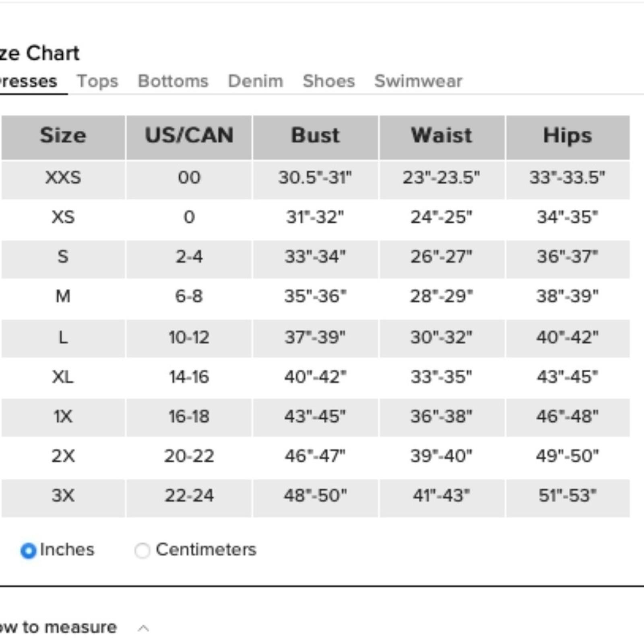Click the Bust column header
The image size is (644, 644).
tap(316, 137)
